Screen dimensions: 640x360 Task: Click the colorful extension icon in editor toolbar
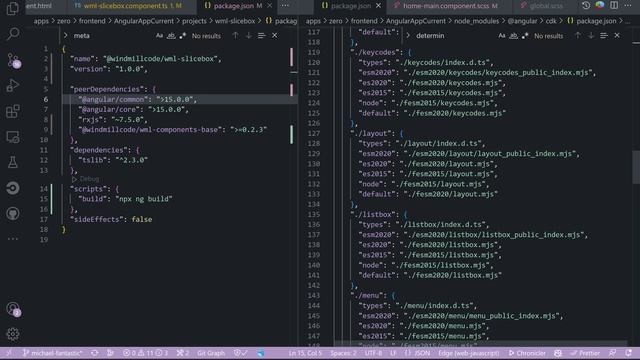click(600, 6)
